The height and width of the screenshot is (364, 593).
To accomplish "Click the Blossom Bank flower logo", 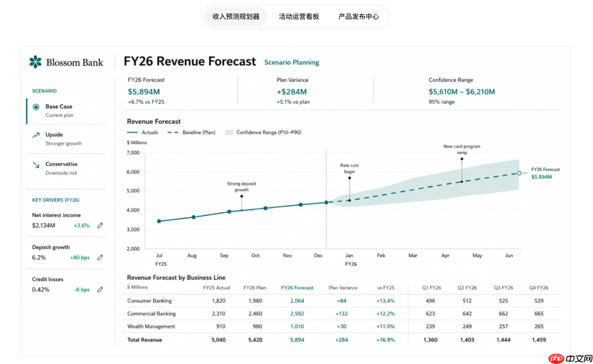I will (x=36, y=61).
